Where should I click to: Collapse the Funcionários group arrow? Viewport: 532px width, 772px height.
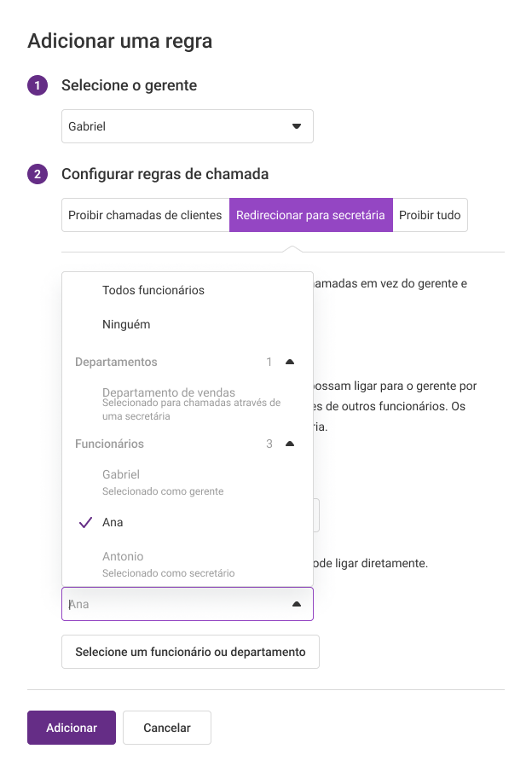[x=290, y=444]
